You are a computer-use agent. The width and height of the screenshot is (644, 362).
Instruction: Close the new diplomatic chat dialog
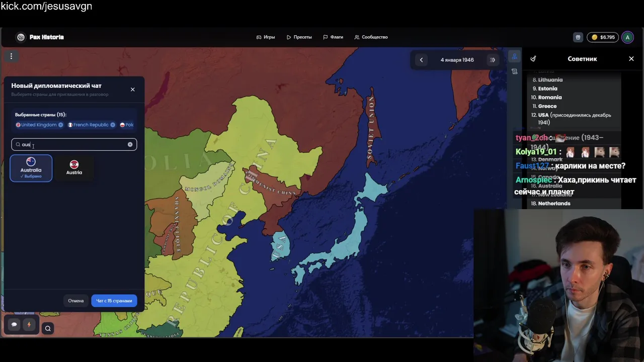(133, 89)
